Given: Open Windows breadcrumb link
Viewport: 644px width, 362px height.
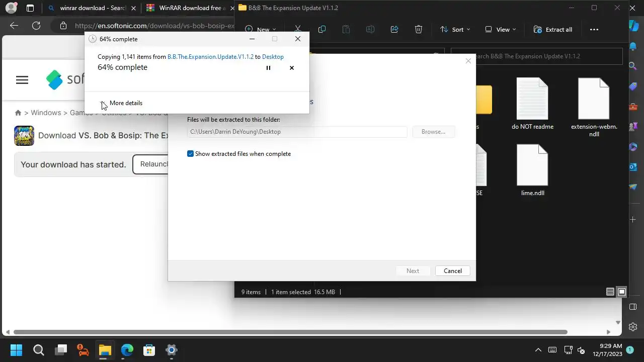Looking at the screenshot, I should (46, 113).
